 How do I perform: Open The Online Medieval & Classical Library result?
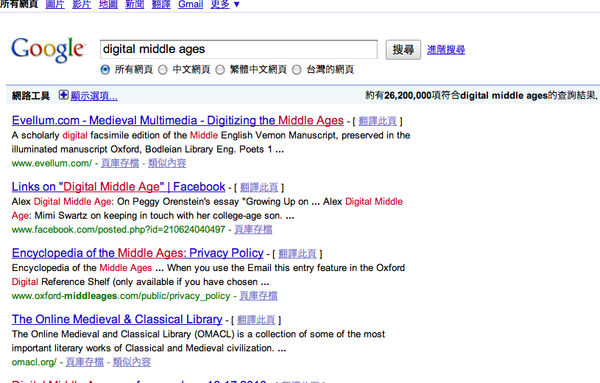[x=117, y=319]
